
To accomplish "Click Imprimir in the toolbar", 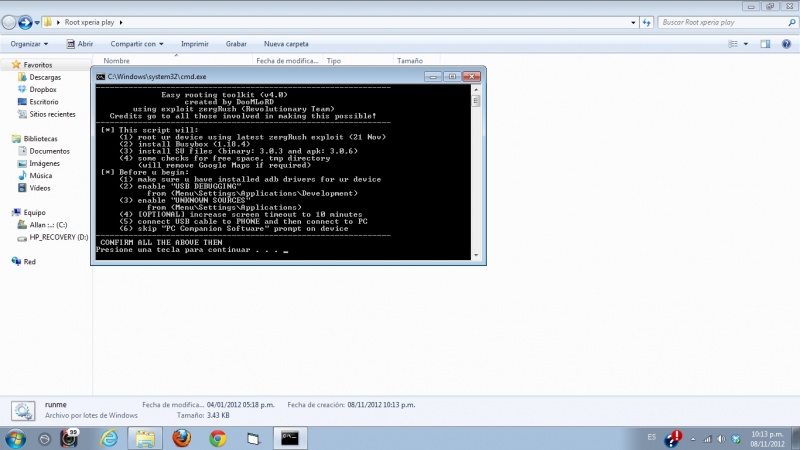I will (195, 44).
